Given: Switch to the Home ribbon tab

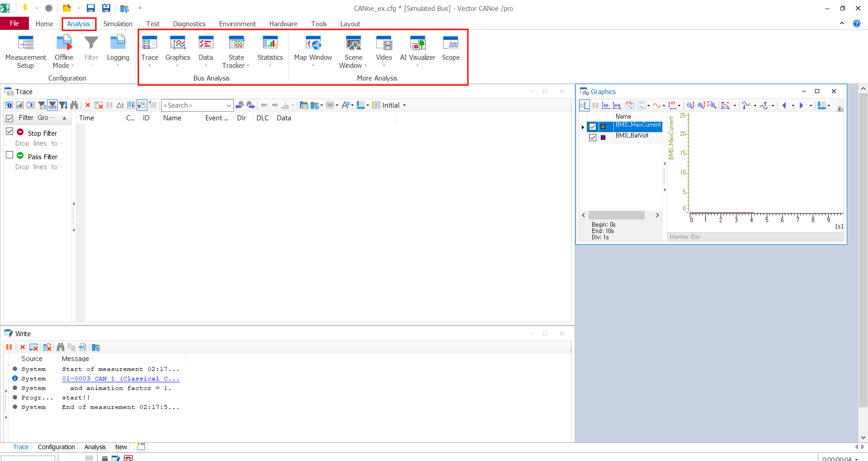Looking at the screenshot, I should (x=44, y=24).
